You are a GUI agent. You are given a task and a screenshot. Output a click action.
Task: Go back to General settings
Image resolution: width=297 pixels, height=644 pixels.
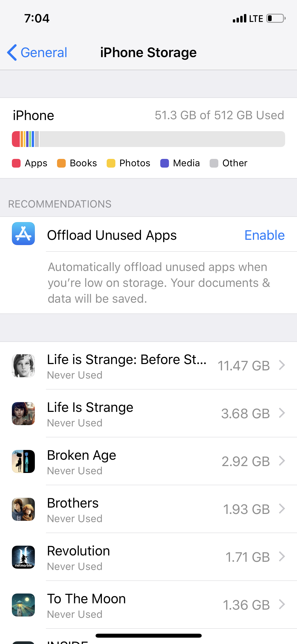[37, 52]
